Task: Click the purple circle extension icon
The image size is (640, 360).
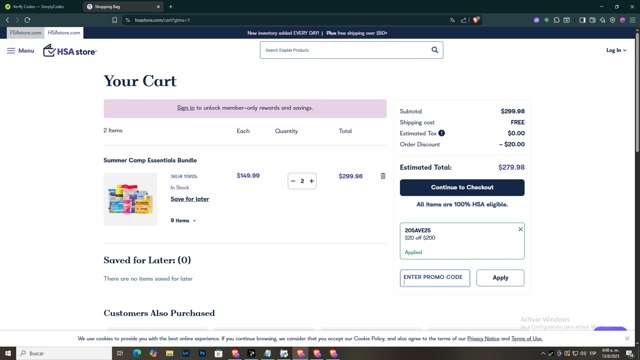Action: click(536, 20)
